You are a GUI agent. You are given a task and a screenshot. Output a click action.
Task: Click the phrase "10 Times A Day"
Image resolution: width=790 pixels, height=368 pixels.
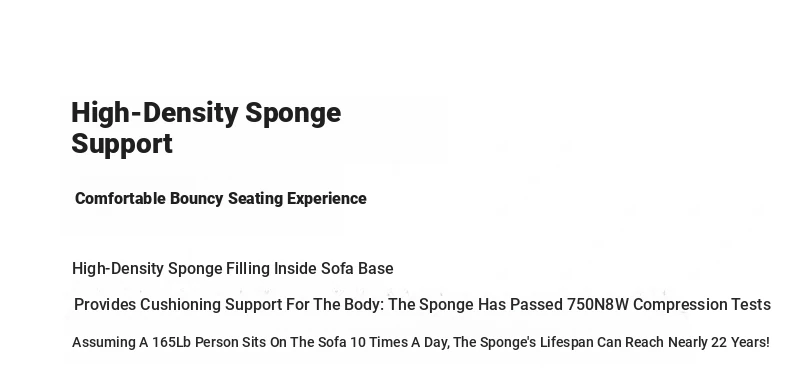399,342
